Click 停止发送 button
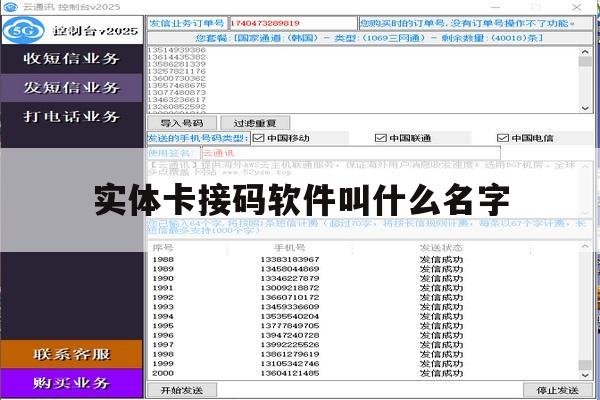The height and width of the screenshot is (400, 600). pos(558,390)
